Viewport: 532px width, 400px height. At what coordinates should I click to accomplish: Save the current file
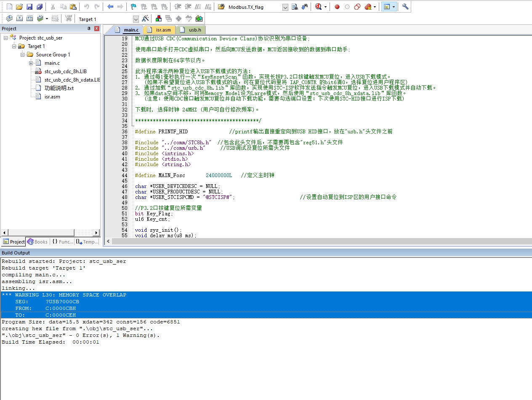coord(29,7)
